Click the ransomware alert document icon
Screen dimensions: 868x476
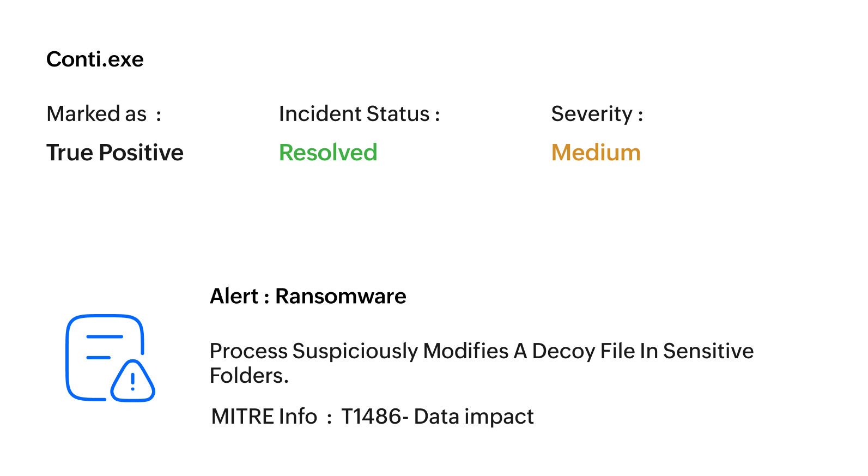(x=110, y=358)
